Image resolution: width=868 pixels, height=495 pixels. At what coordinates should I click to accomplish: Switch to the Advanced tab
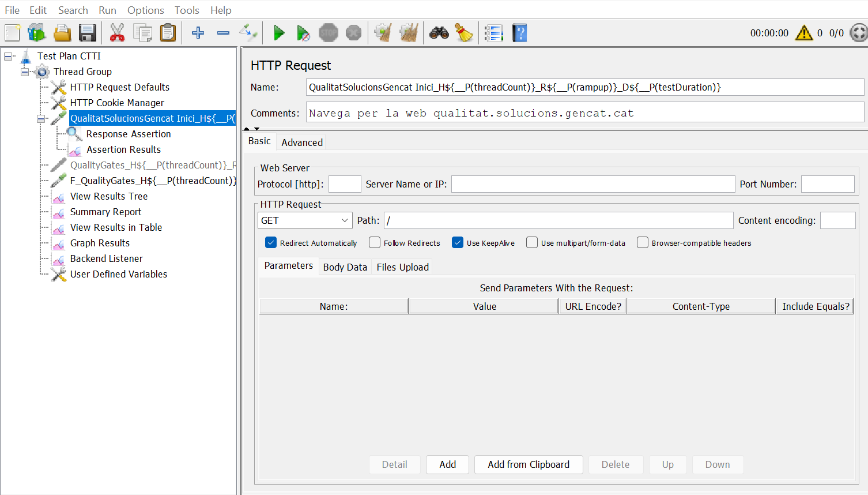pos(302,142)
